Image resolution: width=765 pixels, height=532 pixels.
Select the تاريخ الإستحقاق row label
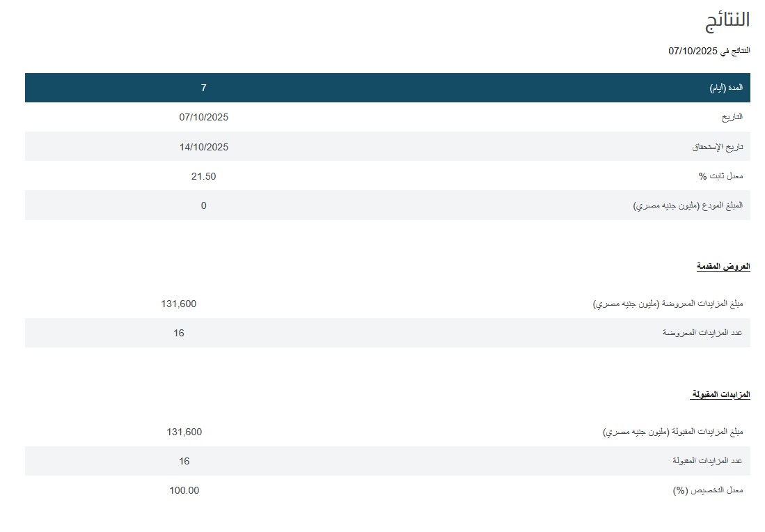tap(717, 147)
